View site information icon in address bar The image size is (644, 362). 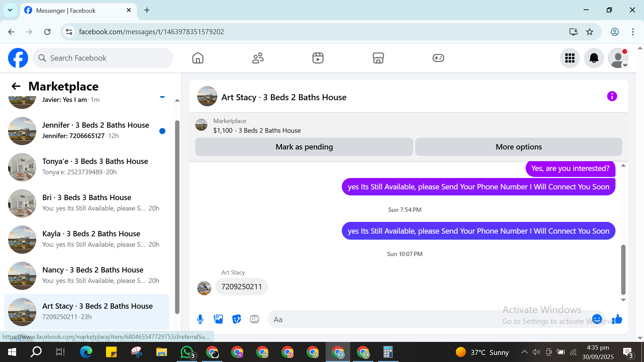pyautogui.click(x=69, y=32)
